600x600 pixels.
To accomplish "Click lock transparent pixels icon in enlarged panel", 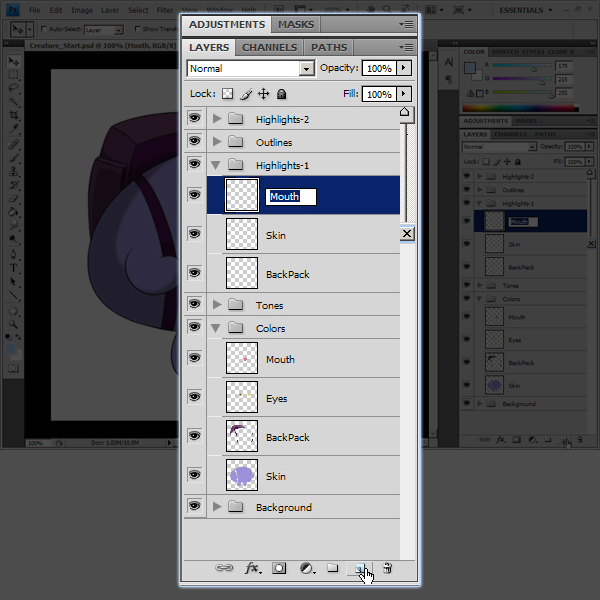I will pyautogui.click(x=227, y=94).
